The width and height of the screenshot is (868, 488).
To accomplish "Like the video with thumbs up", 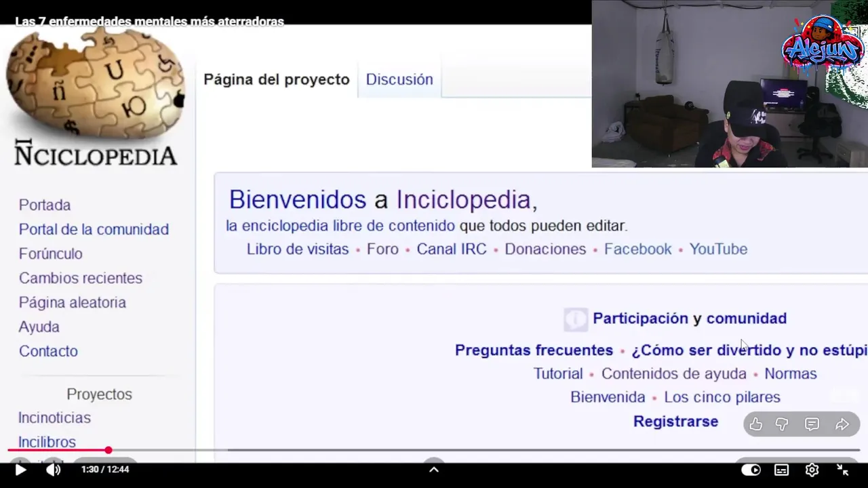I will (x=756, y=424).
